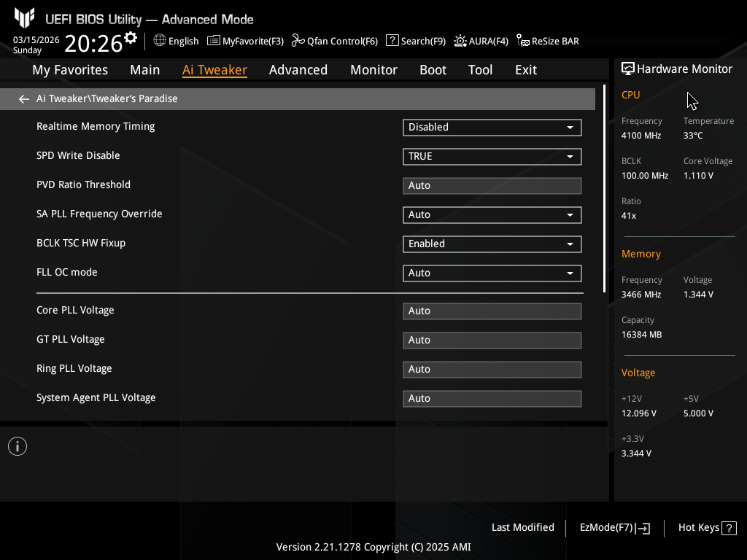Screen dimensions: 747x560
Task: Select the Ai Tweaker tab
Action: click(214, 70)
